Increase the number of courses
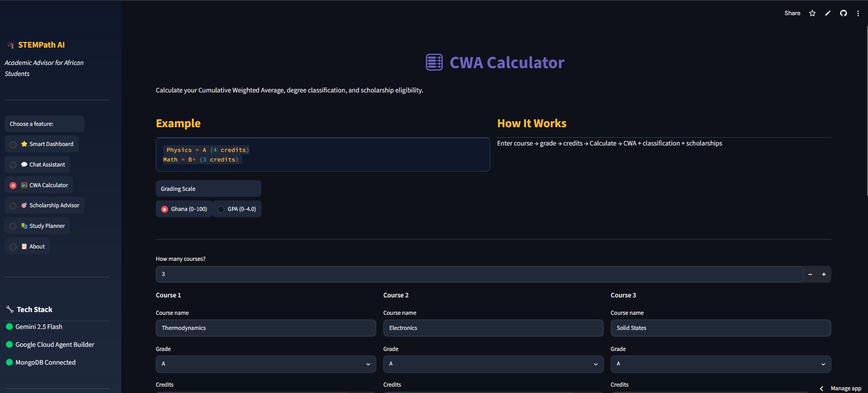 click(x=824, y=275)
